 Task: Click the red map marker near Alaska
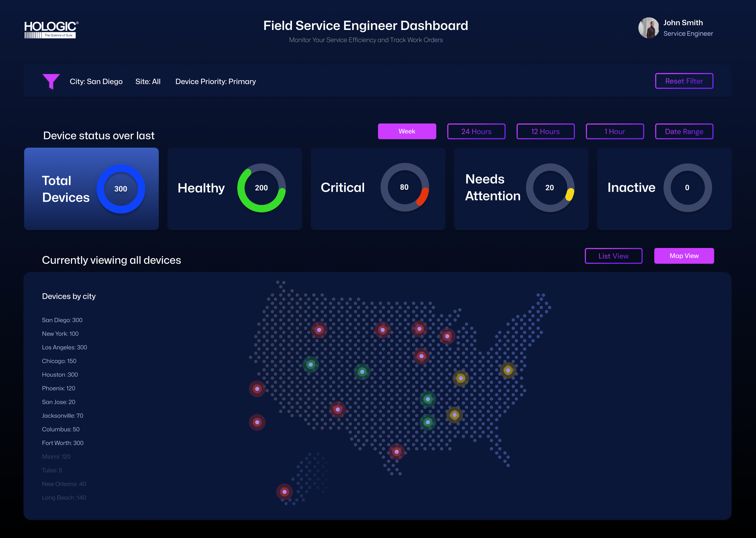point(285,492)
